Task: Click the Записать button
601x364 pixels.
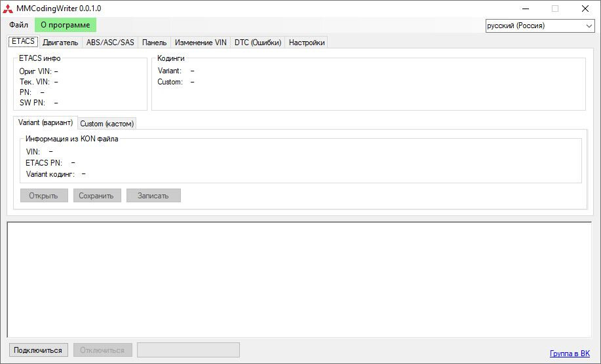Action: pyautogui.click(x=153, y=196)
